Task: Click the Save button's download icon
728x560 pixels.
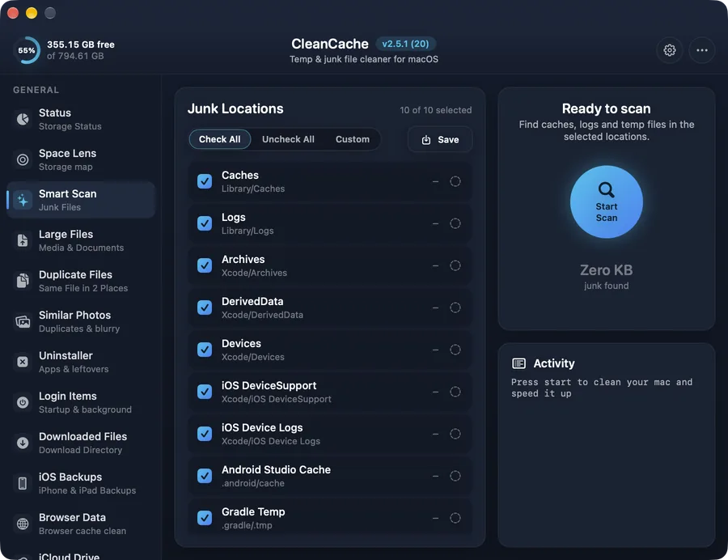Action: (x=426, y=140)
